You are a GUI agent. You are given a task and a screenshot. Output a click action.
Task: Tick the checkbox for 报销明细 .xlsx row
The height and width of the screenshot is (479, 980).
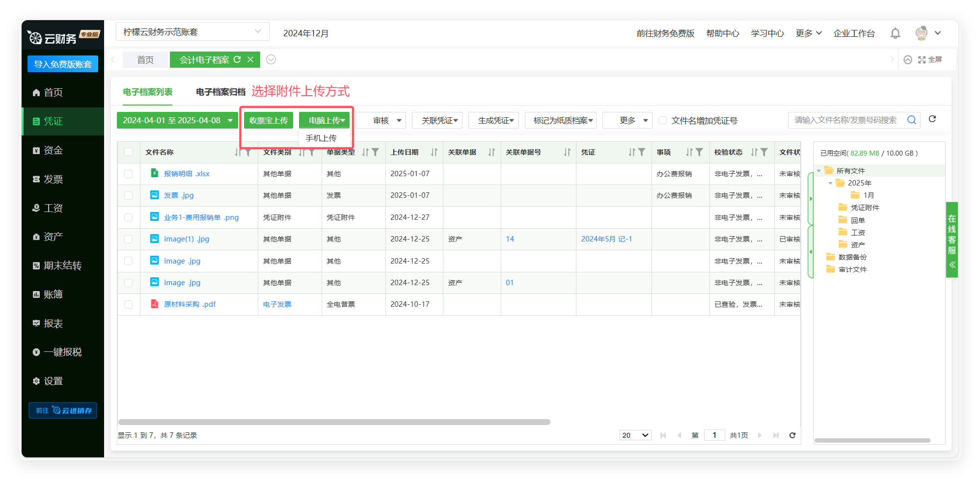pos(129,174)
